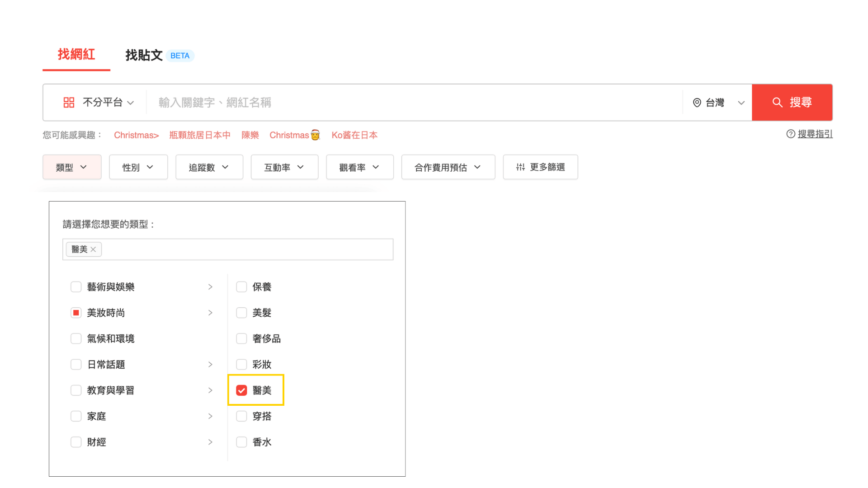Check the 保養 checkbox
The image size is (868, 488).
(241, 287)
